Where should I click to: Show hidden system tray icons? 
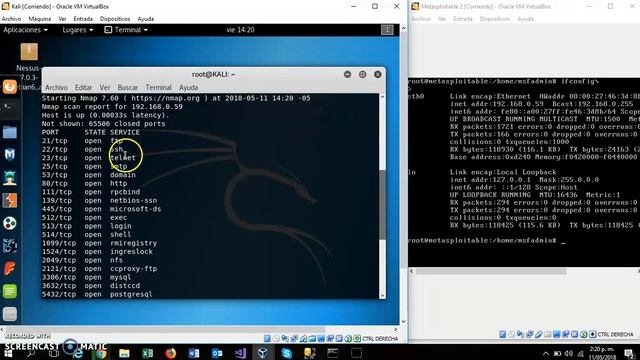[x=546, y=353]
